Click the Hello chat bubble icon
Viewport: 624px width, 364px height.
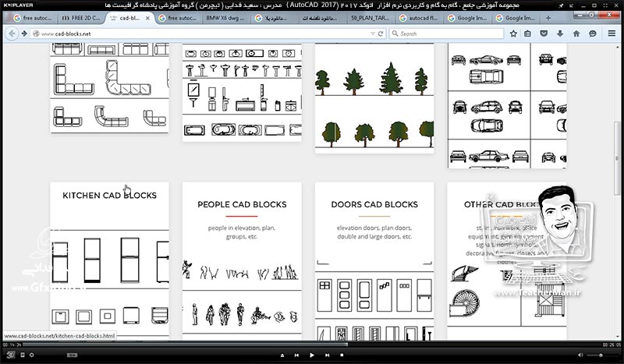(593, 34)
